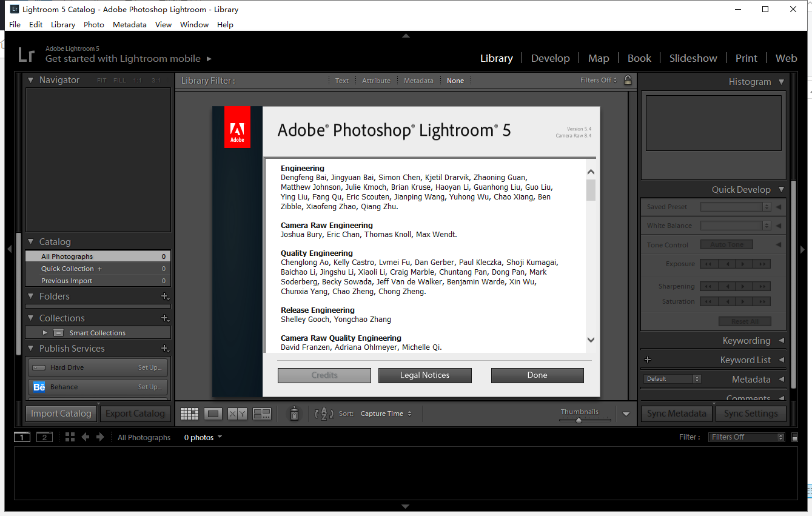The height and width of the screenshot is (516, 812).
Task: Click the Sync Metadata button
Action: [677, 414]
